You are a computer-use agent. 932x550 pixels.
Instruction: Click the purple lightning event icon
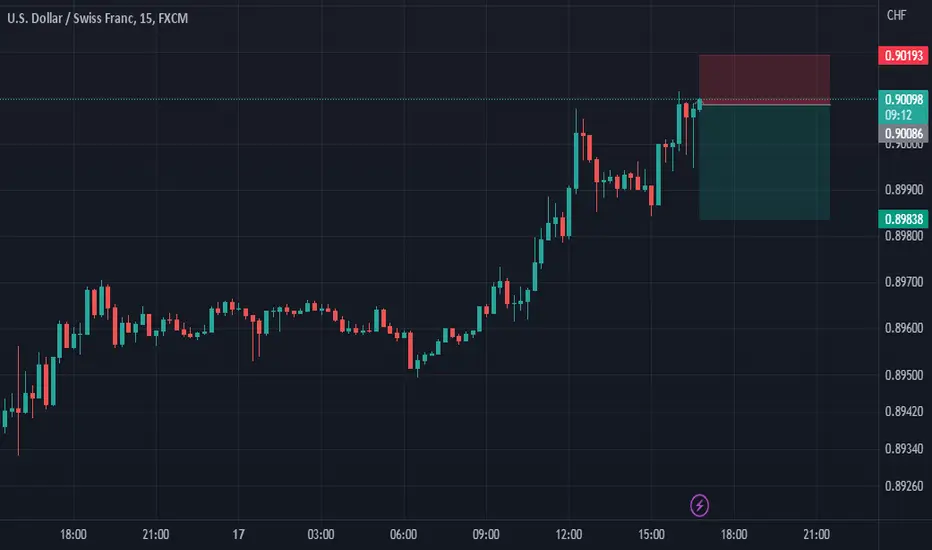tap(699, 505)
